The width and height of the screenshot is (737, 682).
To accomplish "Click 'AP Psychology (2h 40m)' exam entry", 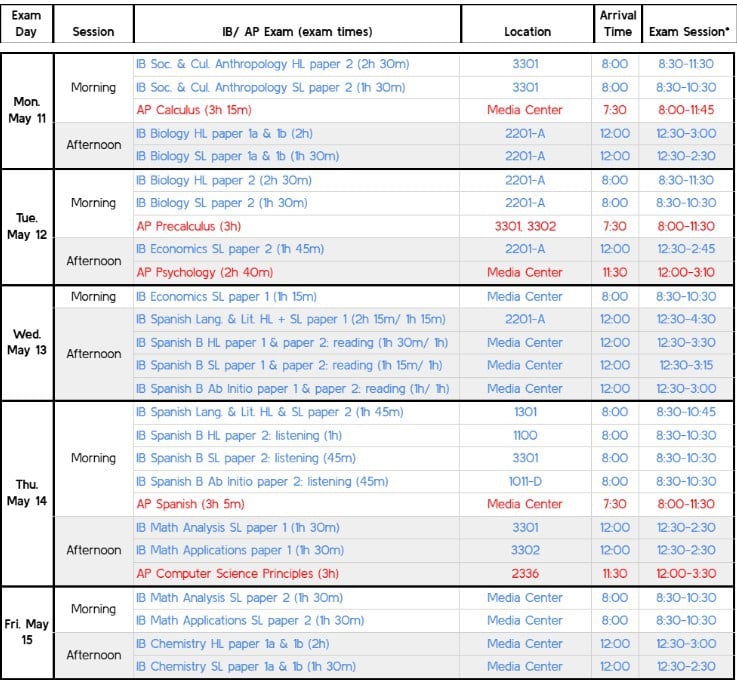I will pyautogui.click(x=204, y=273).
